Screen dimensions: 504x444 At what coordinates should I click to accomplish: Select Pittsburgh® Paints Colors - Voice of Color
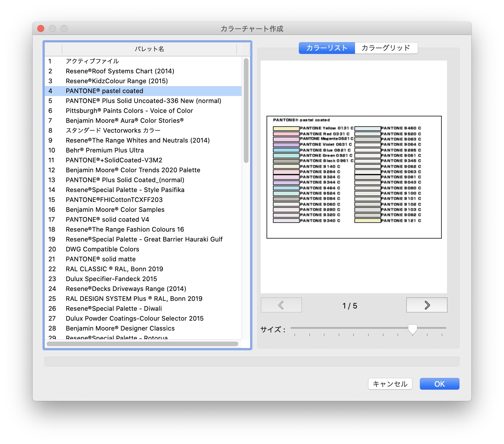tap(143, 111)
